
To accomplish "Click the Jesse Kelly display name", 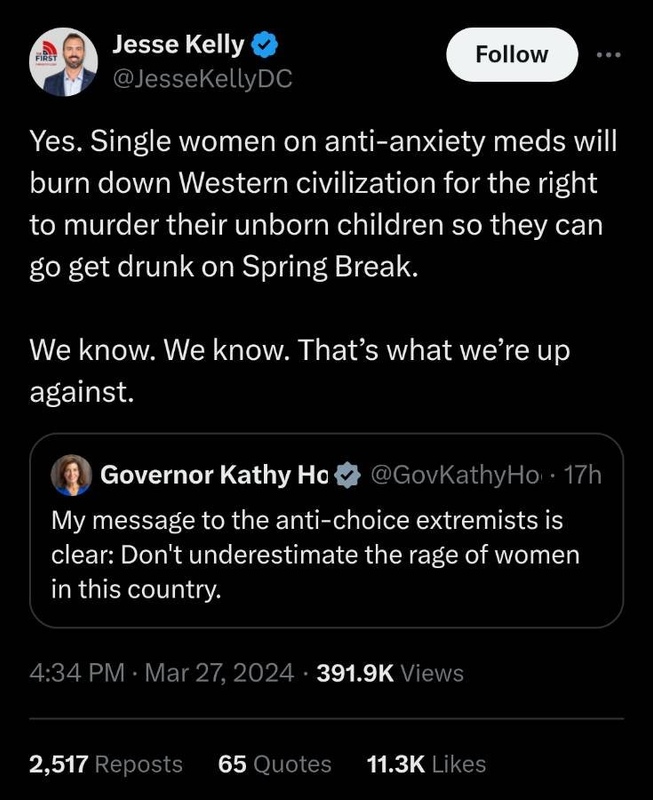I will click(178, 44).
